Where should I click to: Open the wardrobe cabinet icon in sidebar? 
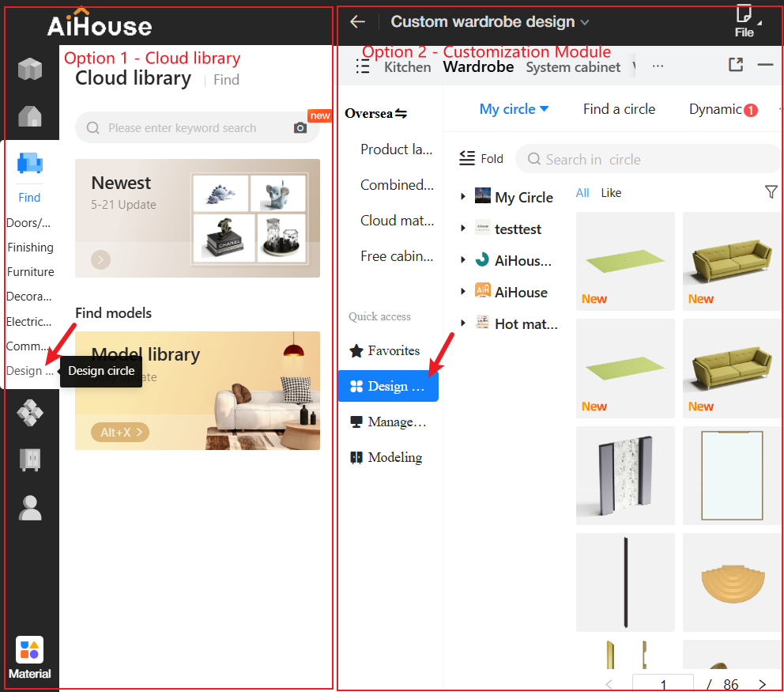click(30, 459)
